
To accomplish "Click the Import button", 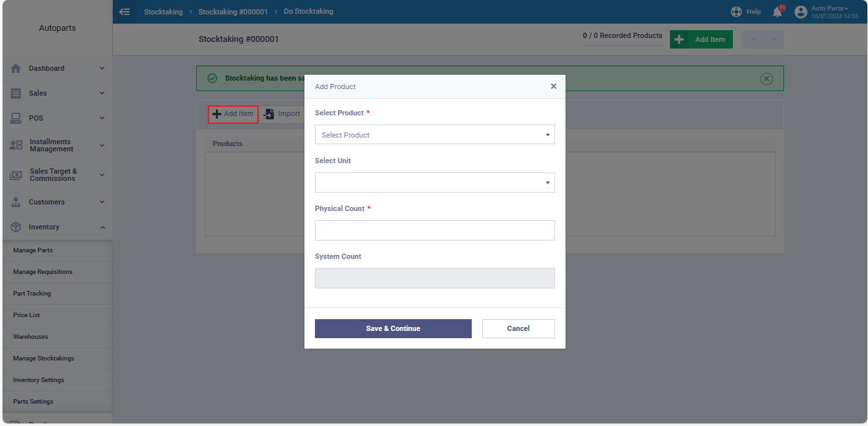I will click(x=282, y=114).
